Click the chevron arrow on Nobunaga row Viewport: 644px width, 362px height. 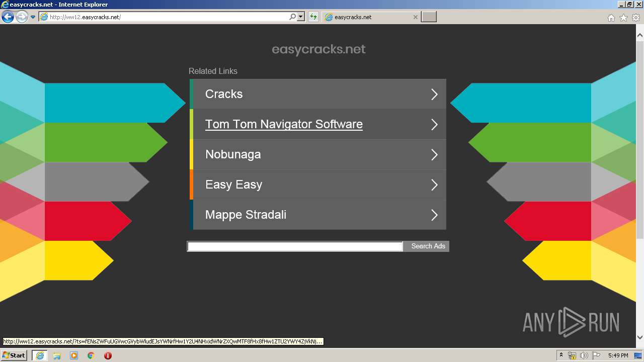click(x=434, y=154)
